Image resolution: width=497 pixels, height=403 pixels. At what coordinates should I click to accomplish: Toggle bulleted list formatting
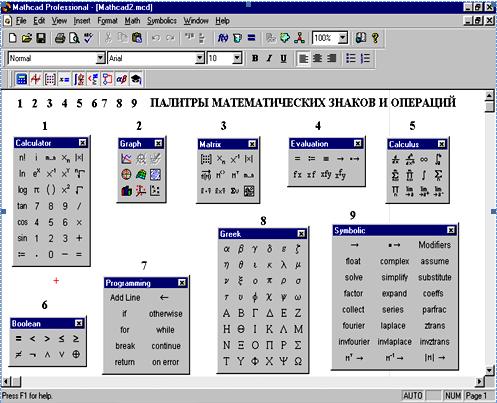point(351,58)
